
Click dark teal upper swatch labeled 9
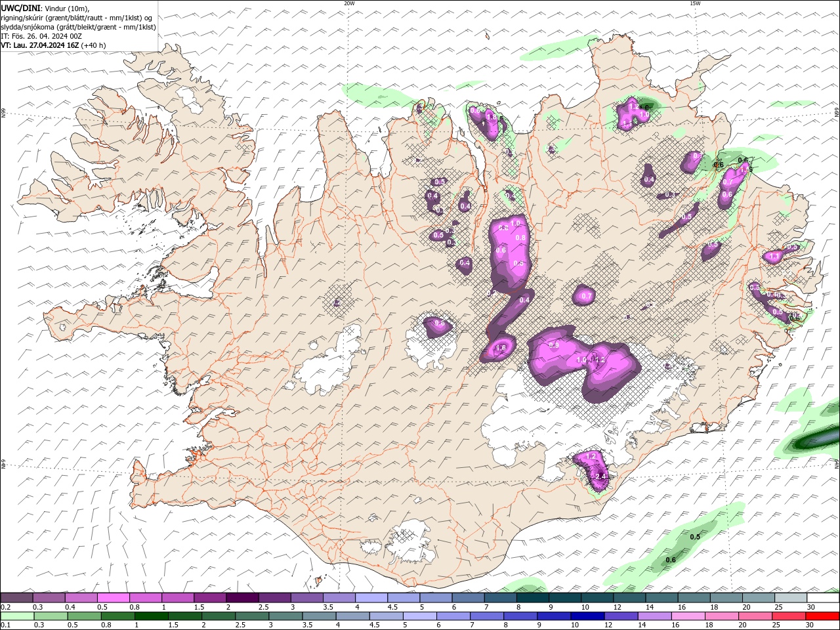click(564, 598)
